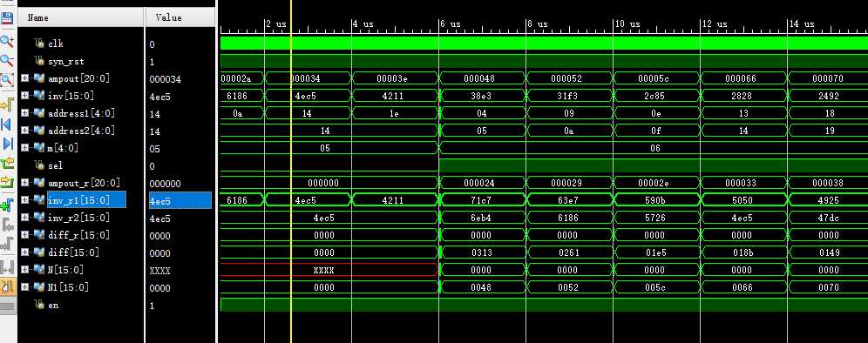Select the inv_r2[15:0] signal name

click(78, 218)
